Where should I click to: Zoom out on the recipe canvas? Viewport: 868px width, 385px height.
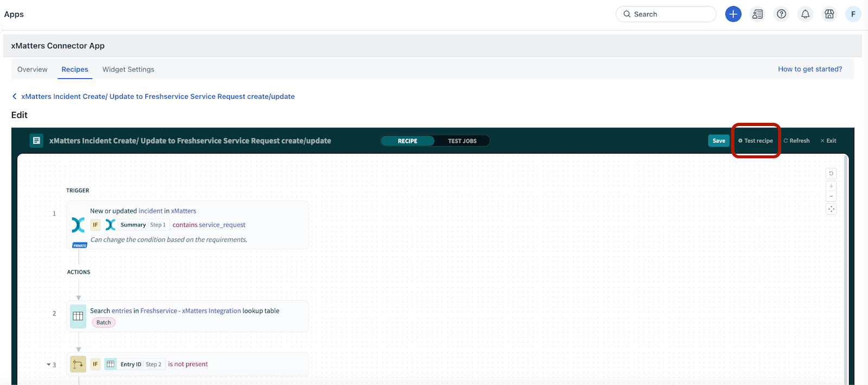[x=831, y=196]
